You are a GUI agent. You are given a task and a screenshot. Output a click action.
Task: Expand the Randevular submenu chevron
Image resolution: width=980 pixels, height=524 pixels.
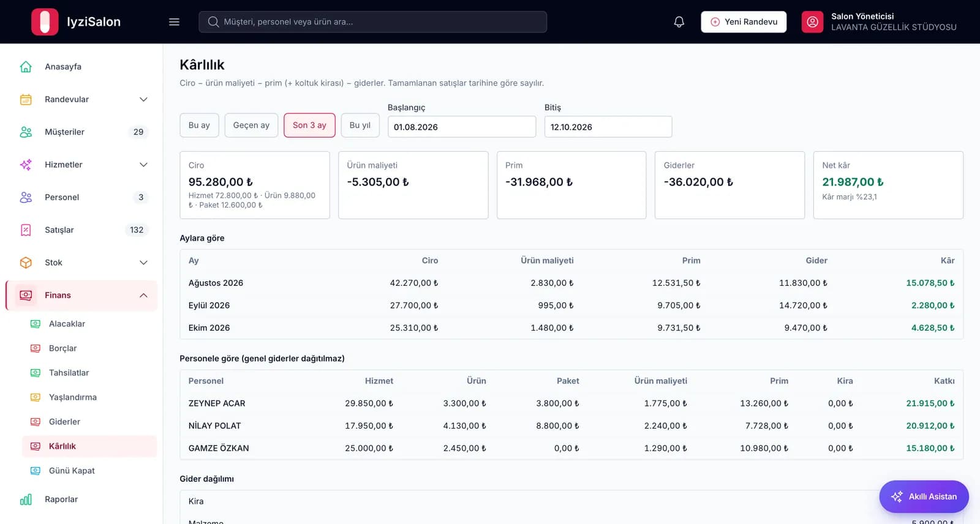point(143,99)
